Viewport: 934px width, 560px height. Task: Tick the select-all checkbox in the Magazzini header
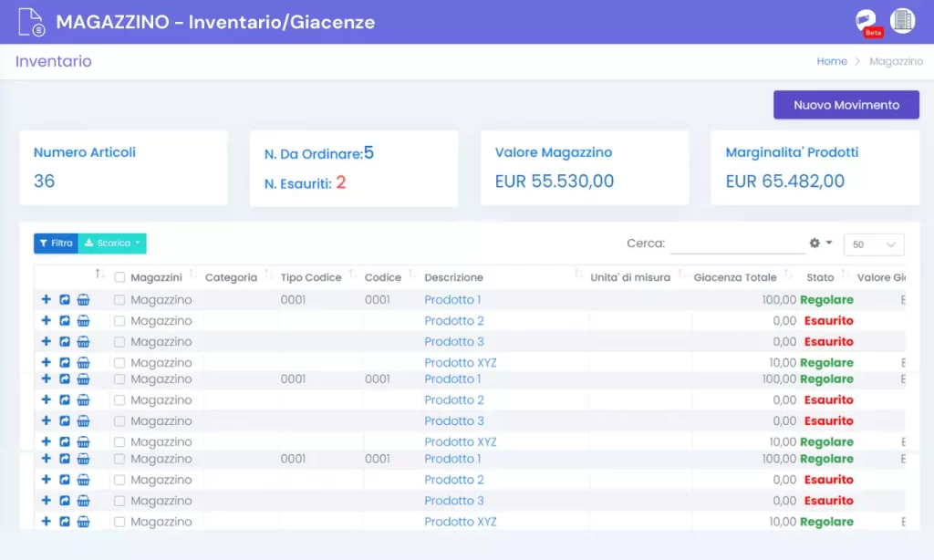pyautogui.click(x=119, y=277)
